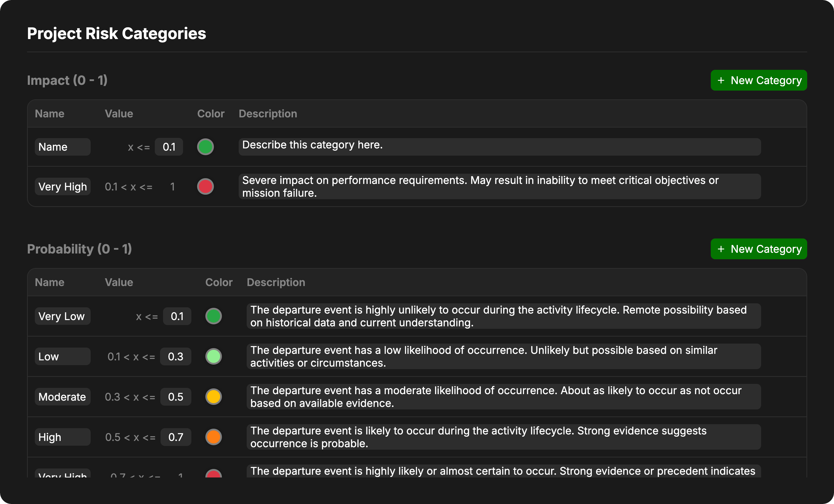Screen dimensions: 834x504
Task: Edit the 'Low' probability name field
Action: point(63,357)
